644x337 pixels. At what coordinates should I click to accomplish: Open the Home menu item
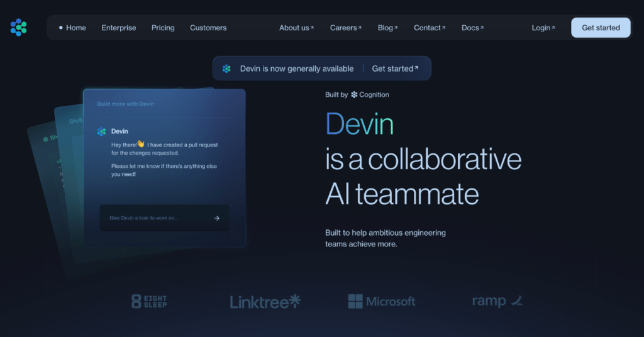tap(75, 28)
